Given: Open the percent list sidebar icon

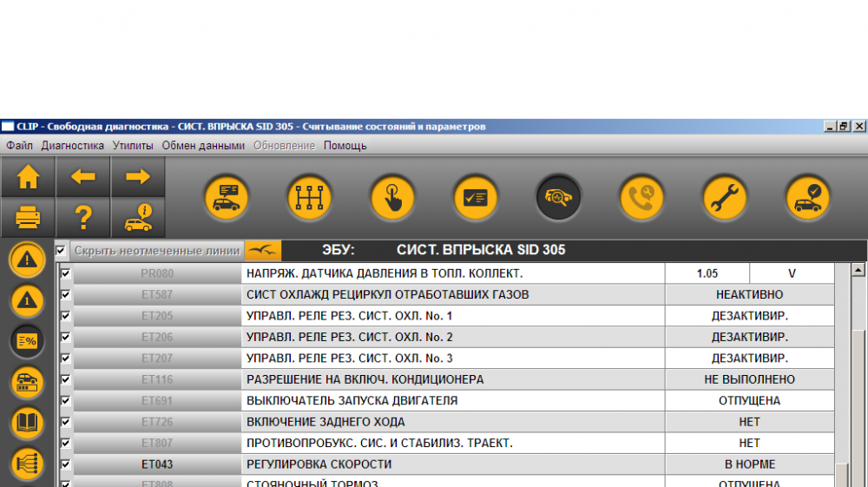Looking at the screenshot, I should [x=27, y=341].
